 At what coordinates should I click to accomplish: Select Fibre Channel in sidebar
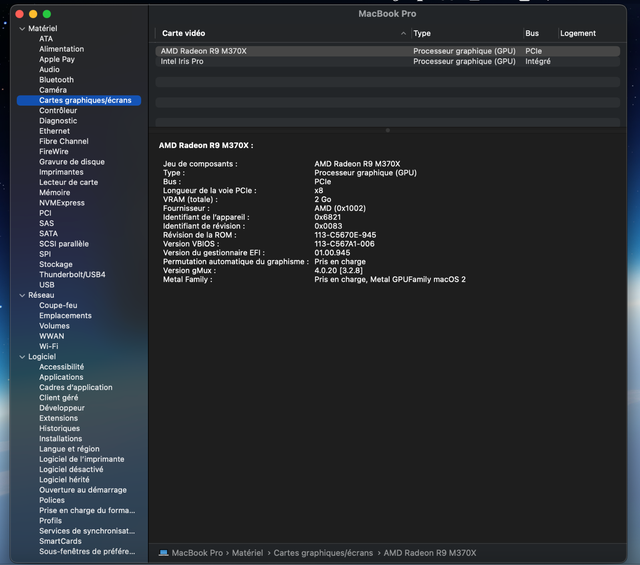64,141
